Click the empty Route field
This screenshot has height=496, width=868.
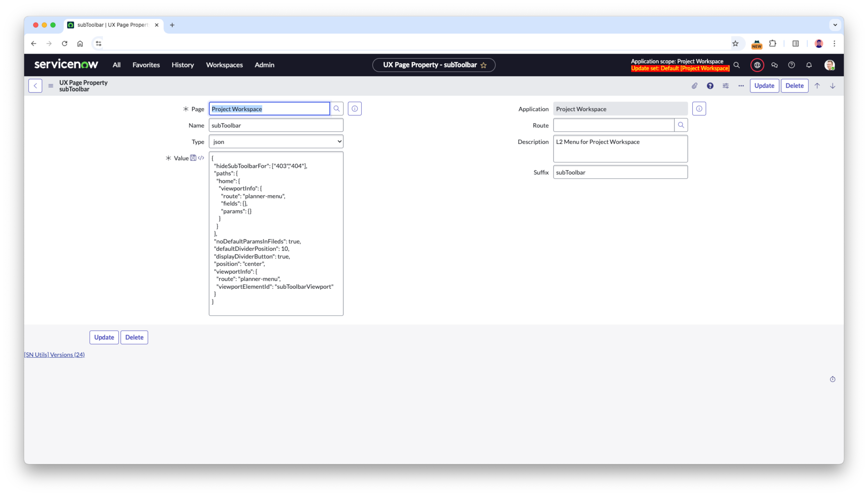point(614,125)
